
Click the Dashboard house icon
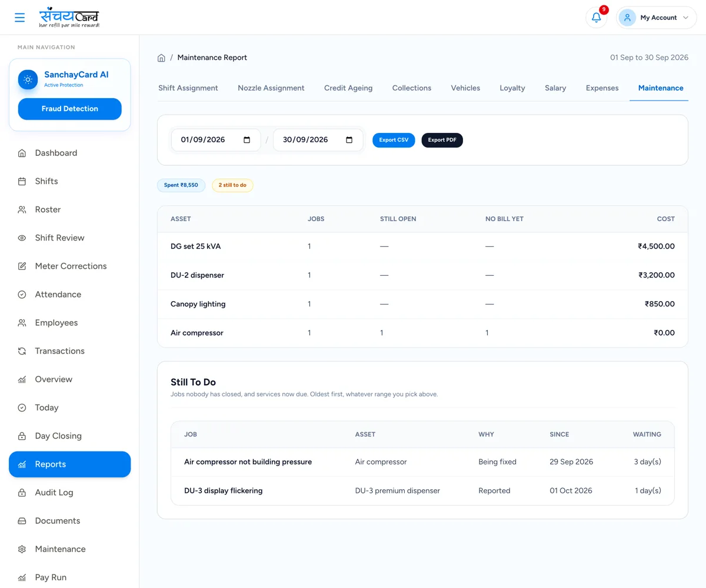tap(22, 153)
